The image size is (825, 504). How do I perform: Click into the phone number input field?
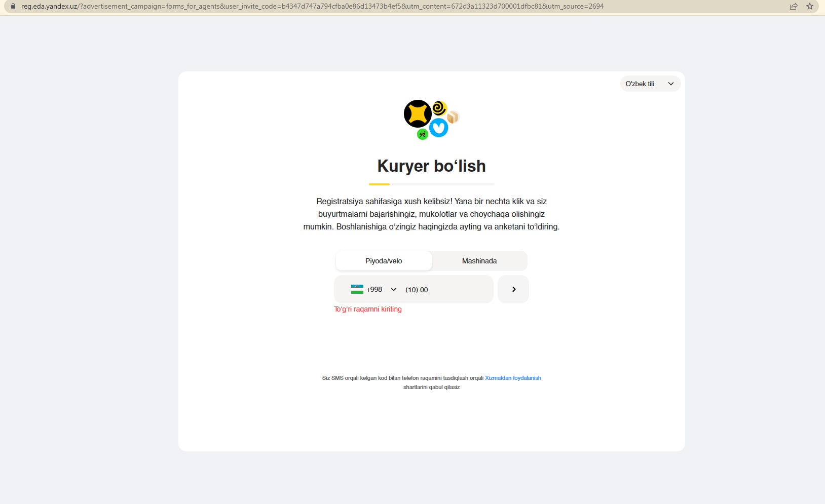[x=446, y=290]
